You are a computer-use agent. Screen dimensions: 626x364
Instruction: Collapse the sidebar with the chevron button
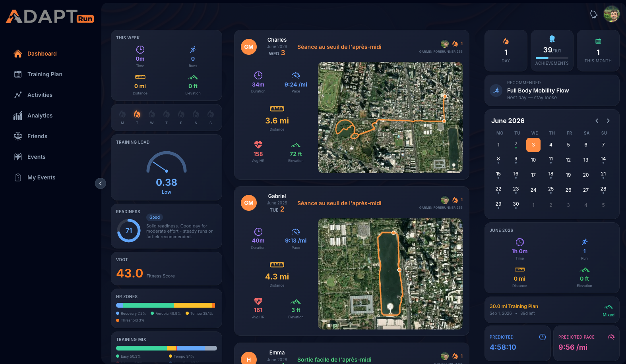(x=101, y=183)
